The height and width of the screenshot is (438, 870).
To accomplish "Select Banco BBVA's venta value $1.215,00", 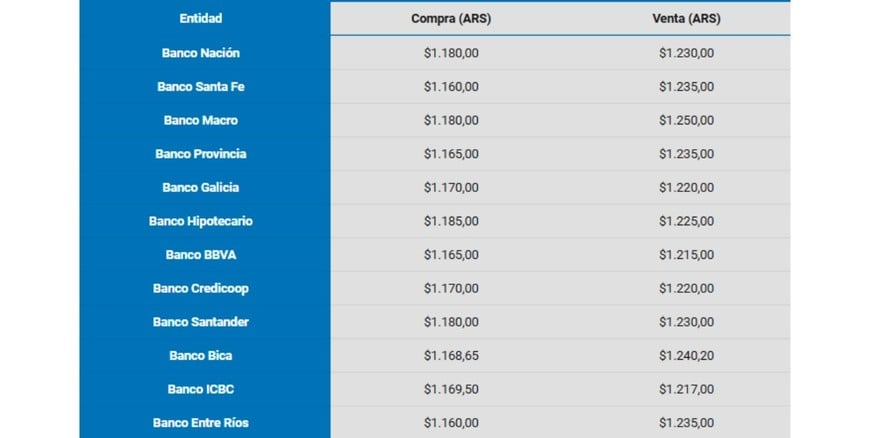I will (686, 255).
